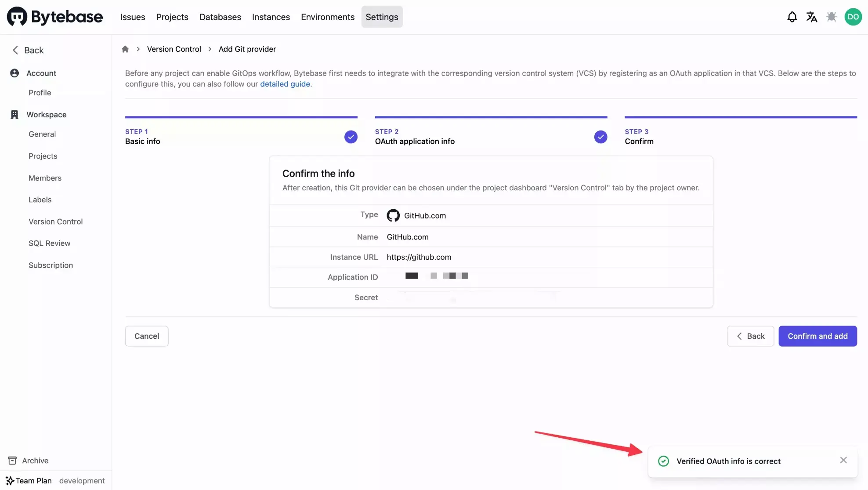Viewport: 868px width, 490px height.
Task: Click the wizard Back button
Action: [750, 336]
